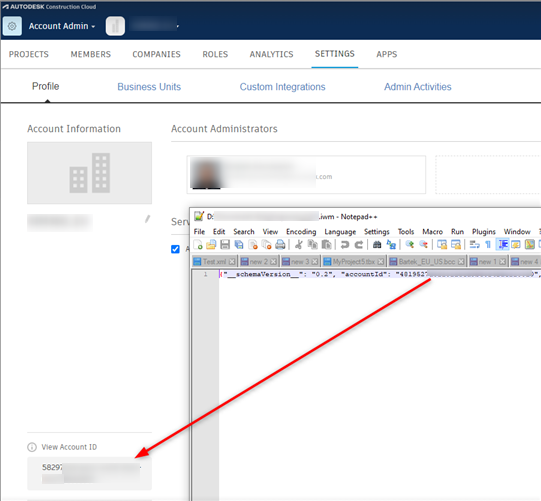The height and width of the screenshot is (501, 541).
Task: Click the pencil edit icon under company logo
Action: click(147, 219)
